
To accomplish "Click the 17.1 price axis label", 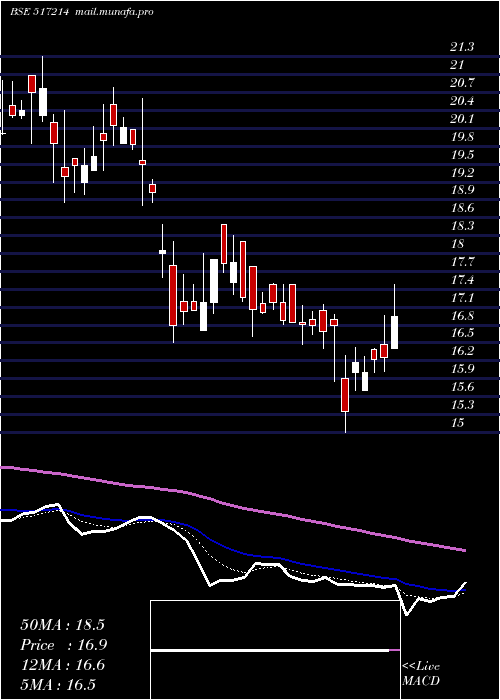I will coord(462,298).
